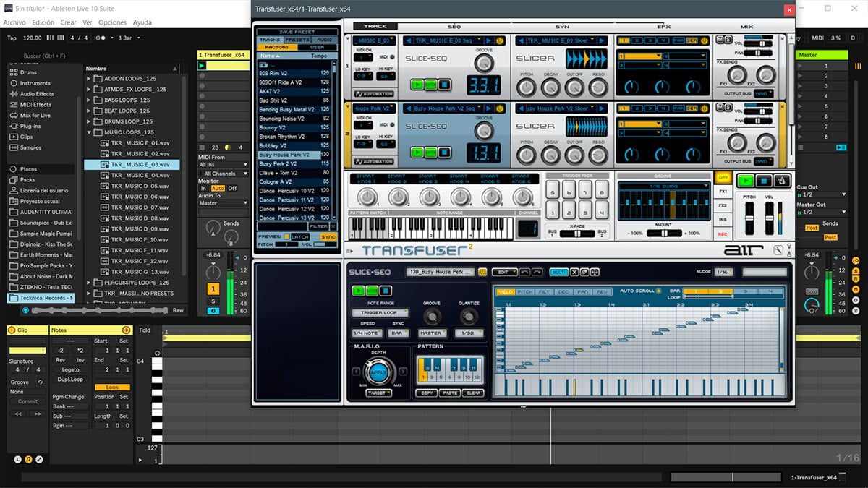Remove track 1 with its X icon

point(781,39)
